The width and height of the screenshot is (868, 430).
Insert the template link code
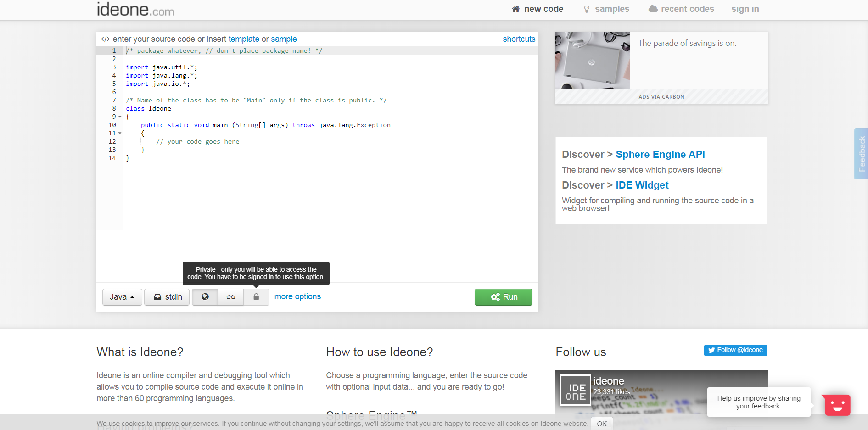(244, 39)
